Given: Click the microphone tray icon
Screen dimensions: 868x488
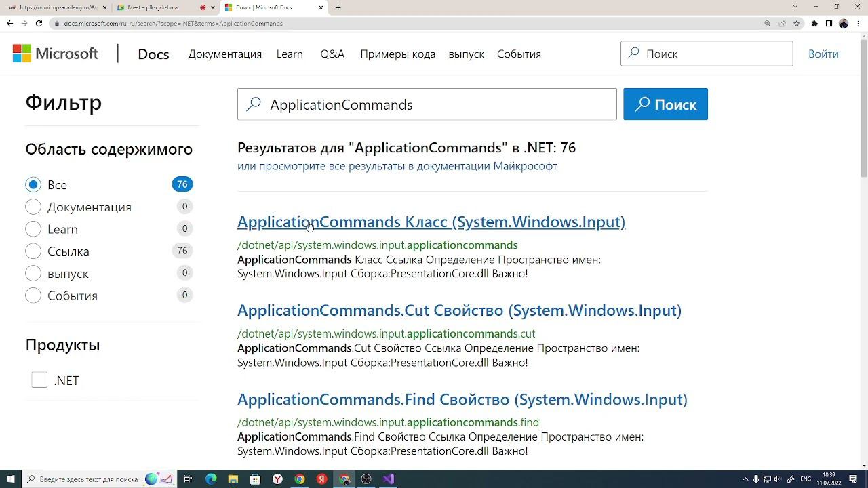Looking at the screenshot, I should pos(756,479).
